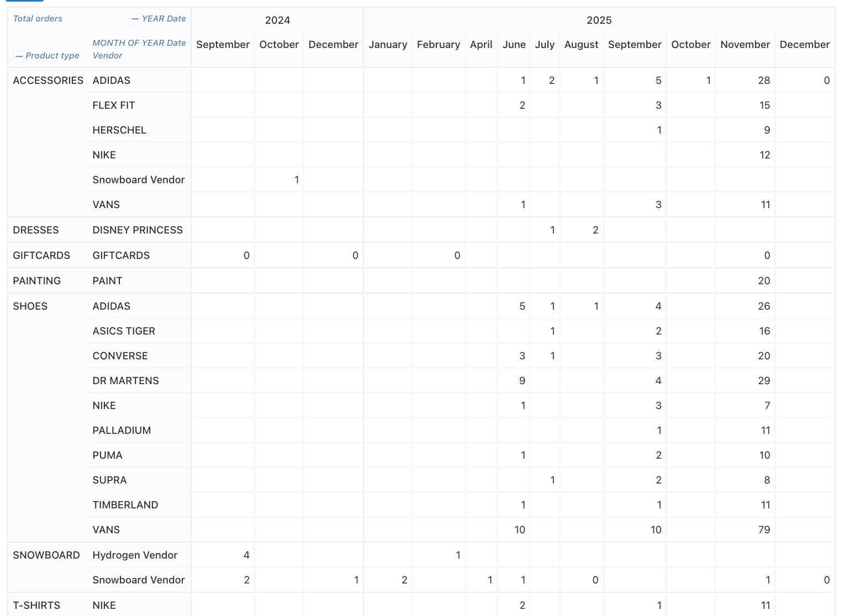Collapse the Product type grouping
Screen dimensions: 865x616
click(19, 56)
